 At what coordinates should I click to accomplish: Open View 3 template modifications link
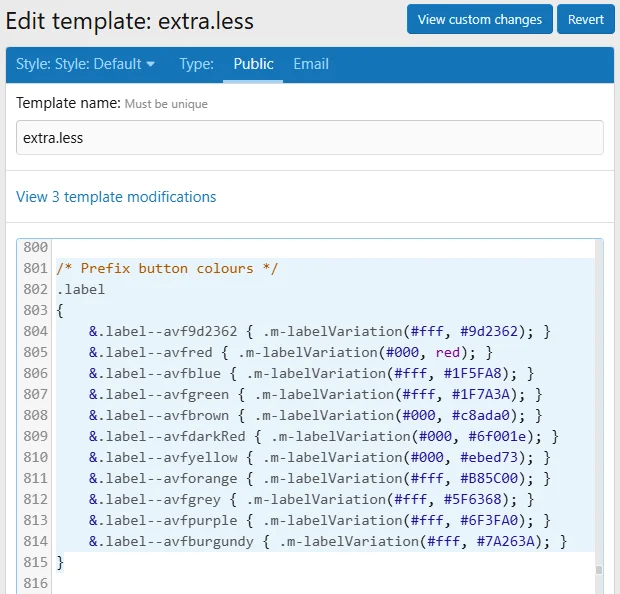116,197
